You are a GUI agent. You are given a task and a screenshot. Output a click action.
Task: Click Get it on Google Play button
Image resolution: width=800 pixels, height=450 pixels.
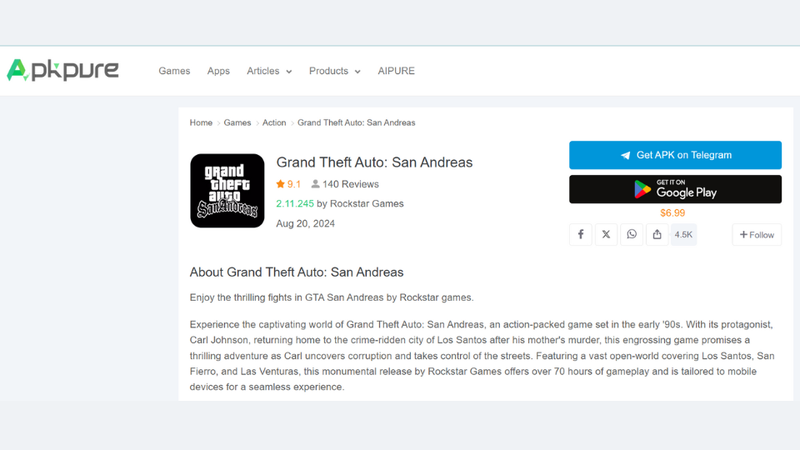point(676,189)
